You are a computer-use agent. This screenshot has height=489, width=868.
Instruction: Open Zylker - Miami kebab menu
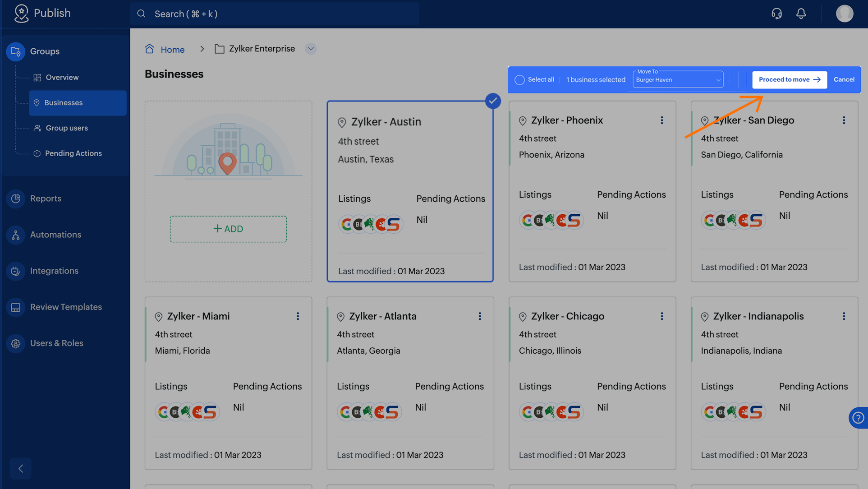[298, 316]
